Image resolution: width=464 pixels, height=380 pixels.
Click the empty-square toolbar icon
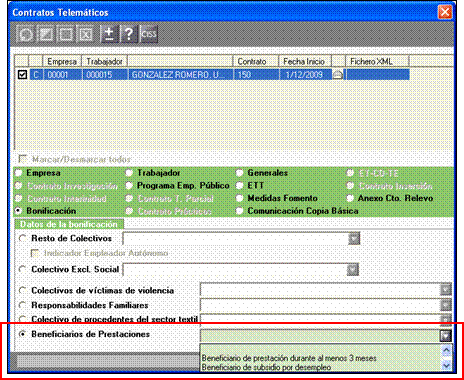(66, 34)
